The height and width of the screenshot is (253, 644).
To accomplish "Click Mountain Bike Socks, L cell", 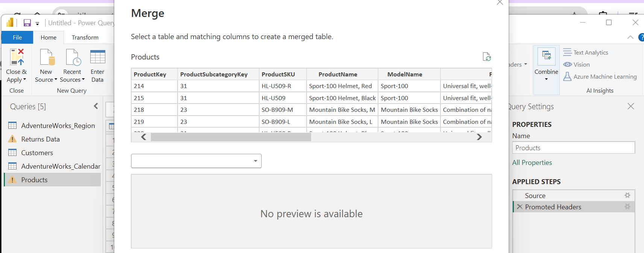I will click(x=342, y=122).
